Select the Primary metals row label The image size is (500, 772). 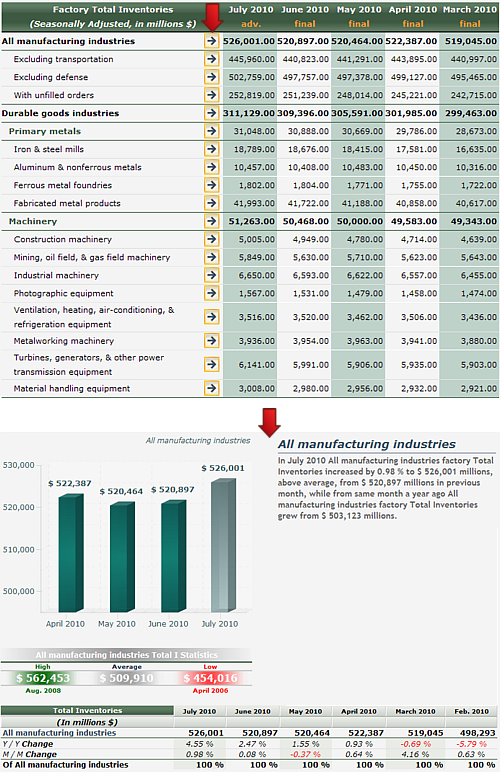(x=45, y=131)
